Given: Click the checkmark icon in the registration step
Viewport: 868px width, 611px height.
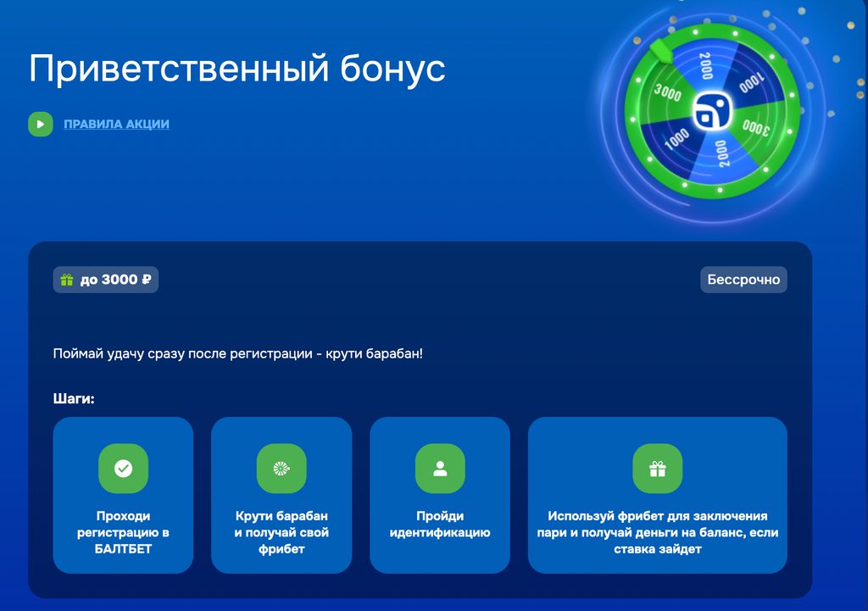Looking at the screenshot, I should point(124,469).
